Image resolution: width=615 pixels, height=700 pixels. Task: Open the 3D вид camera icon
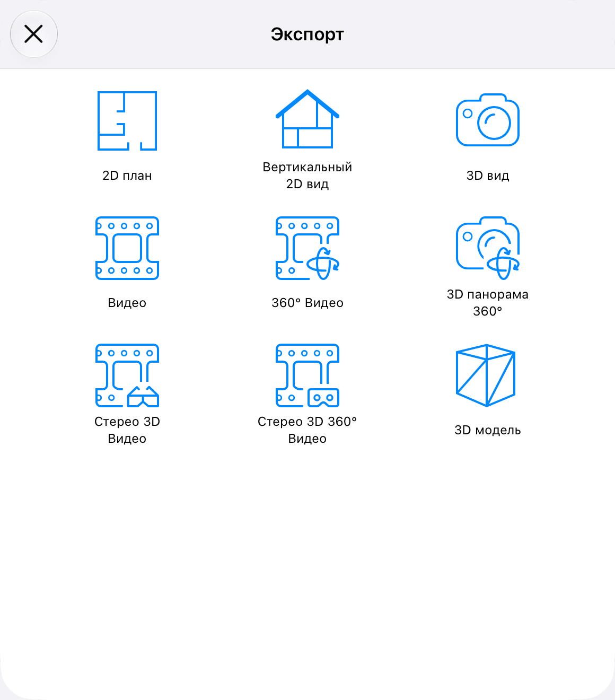click(488, 120)
